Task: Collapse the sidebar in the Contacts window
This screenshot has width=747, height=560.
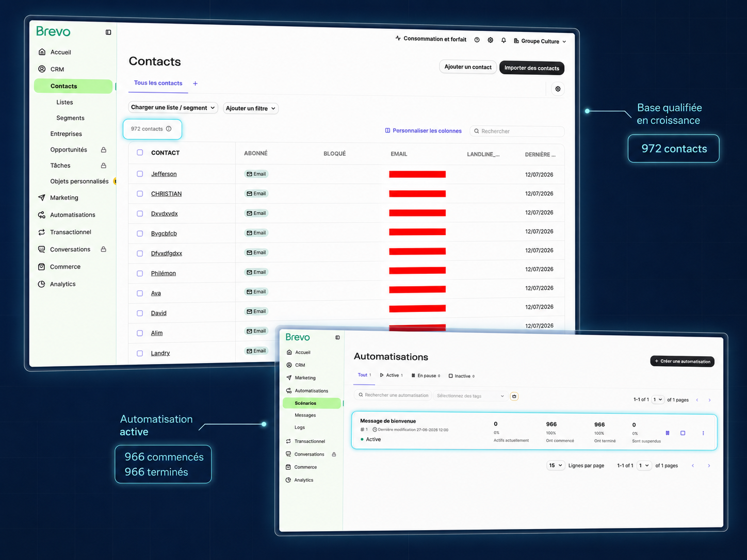Action: coord(108,32)
